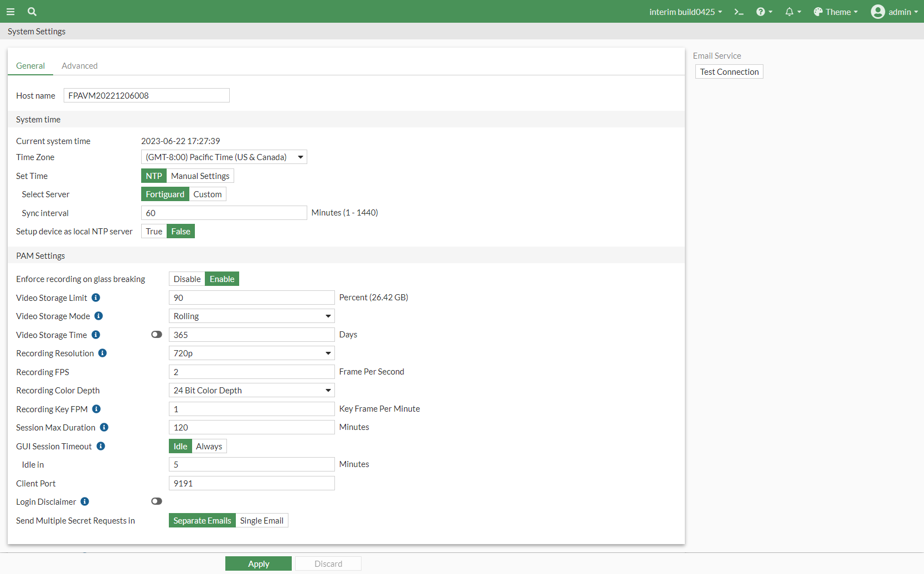
Task: Switch to the Advanced tab
Action: (x=80, y=65)
